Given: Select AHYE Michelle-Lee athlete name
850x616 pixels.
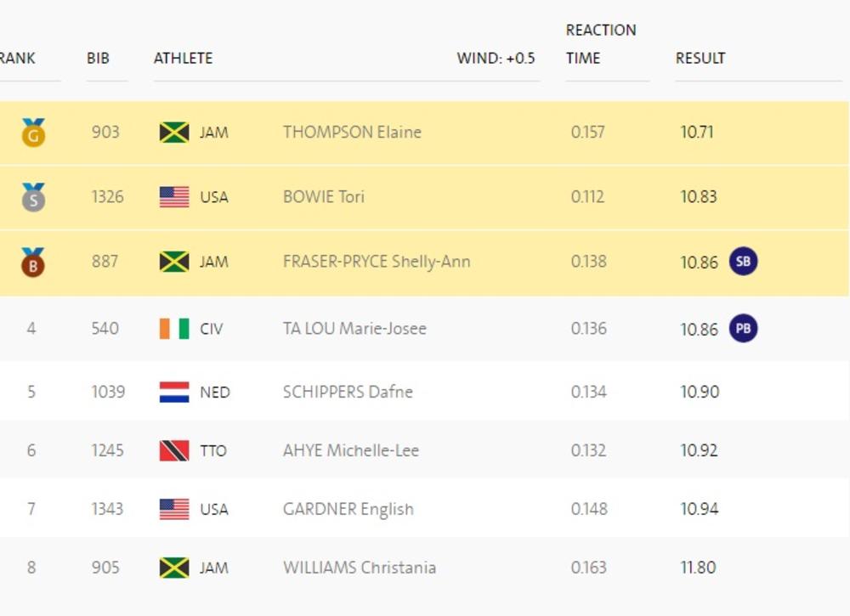Looking at the screenshot, I should tap(351, 451).
